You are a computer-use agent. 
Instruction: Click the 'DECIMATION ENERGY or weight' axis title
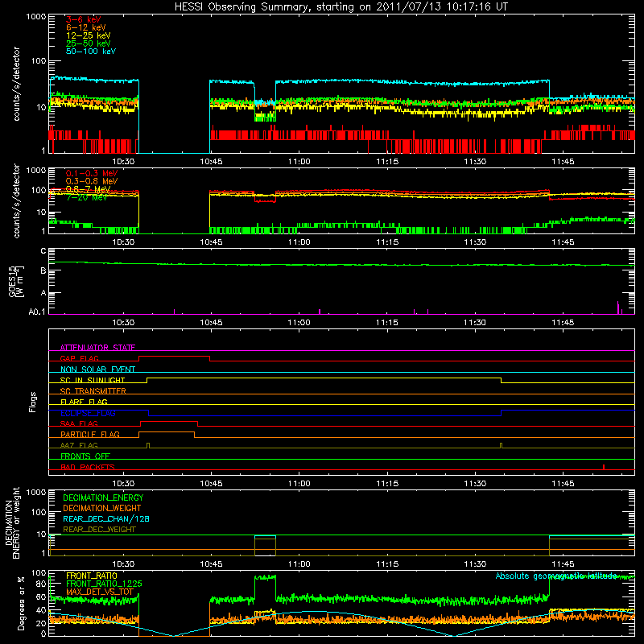(12, 522)
